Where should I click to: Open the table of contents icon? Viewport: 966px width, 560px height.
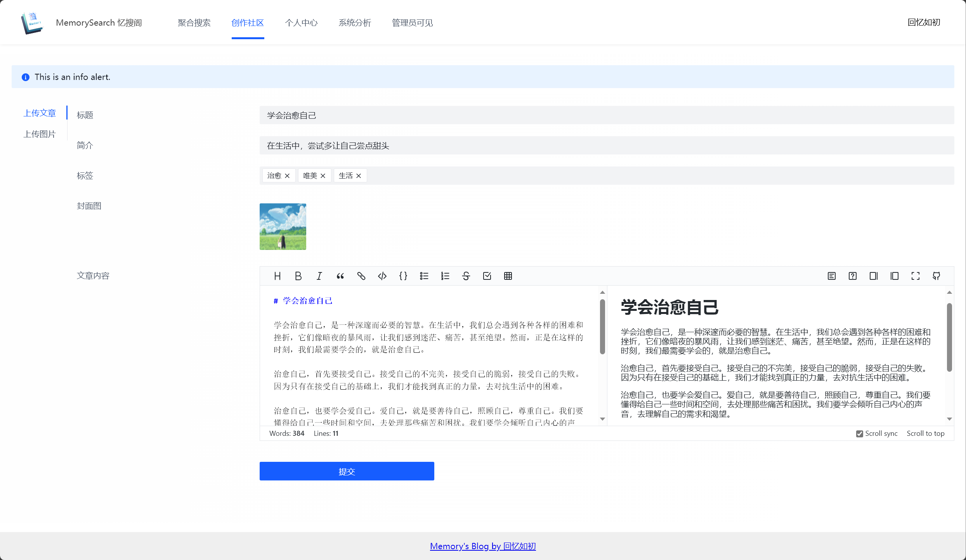[x=831, y=276]
